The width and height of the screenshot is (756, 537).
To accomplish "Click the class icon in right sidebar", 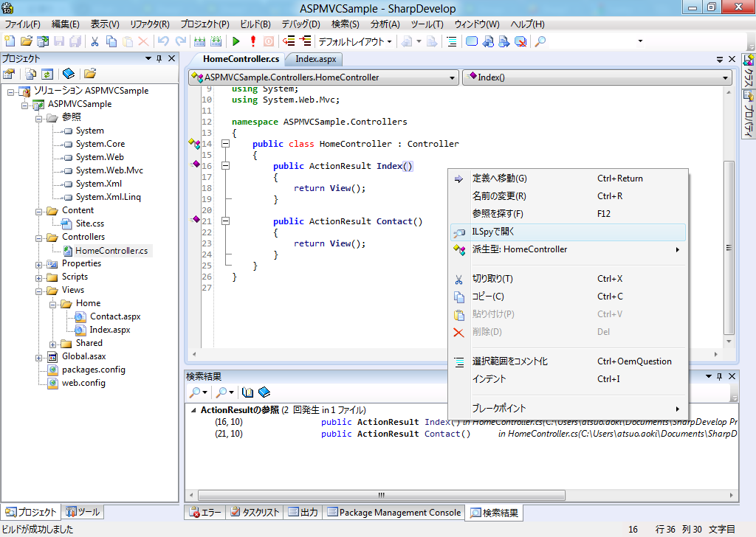I will click(x=749, y=60).
